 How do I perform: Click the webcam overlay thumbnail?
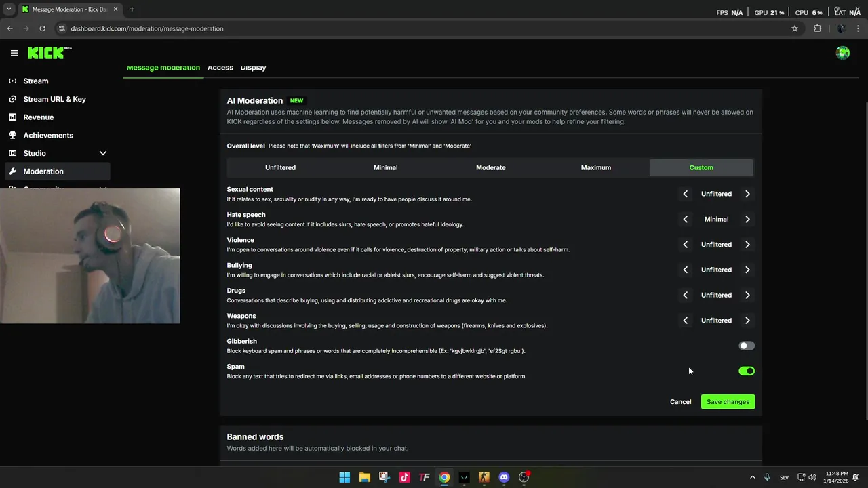coord(90,256)
